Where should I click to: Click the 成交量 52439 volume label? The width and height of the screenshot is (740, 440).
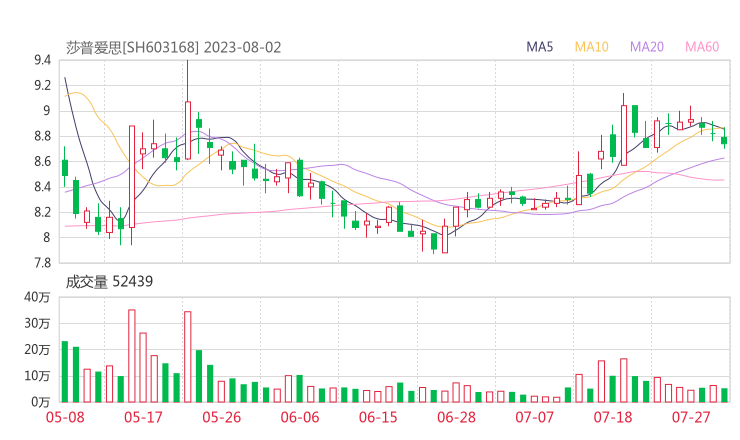[x=108, y=282]
